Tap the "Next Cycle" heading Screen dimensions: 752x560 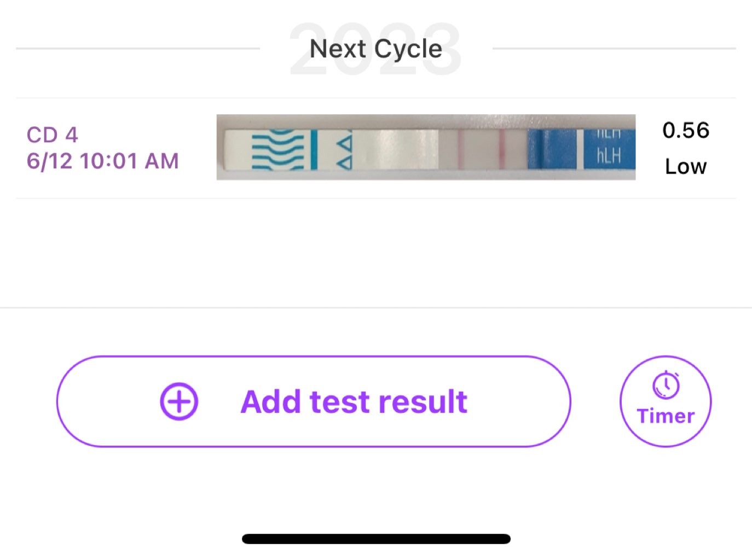pyautogui.click(x=376, y=49)
